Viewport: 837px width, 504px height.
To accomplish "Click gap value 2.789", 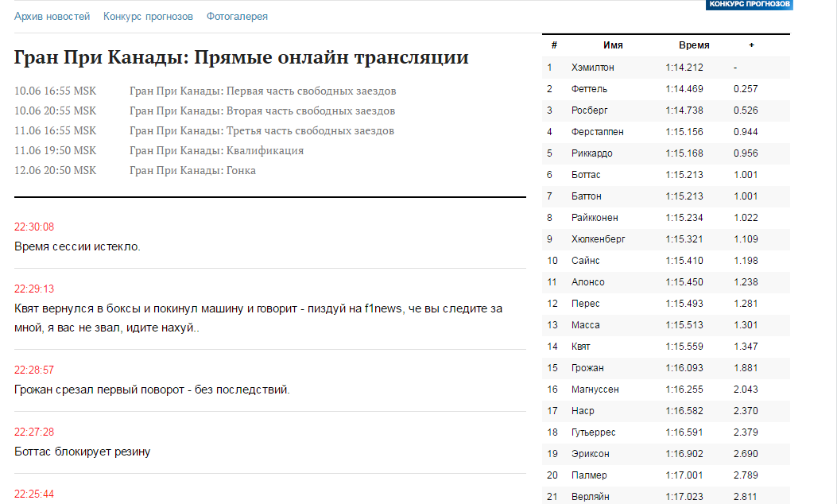I will pos(746,475).
